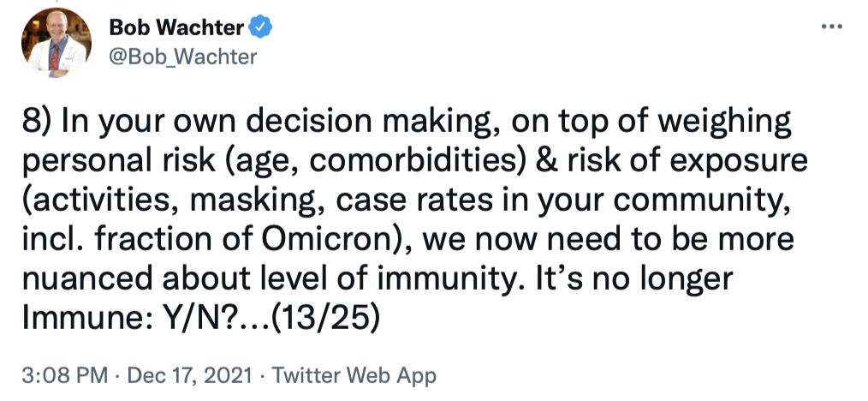Open the three-dot more options menu
Viewport: 868px width, 401px height.
[831, 27]
